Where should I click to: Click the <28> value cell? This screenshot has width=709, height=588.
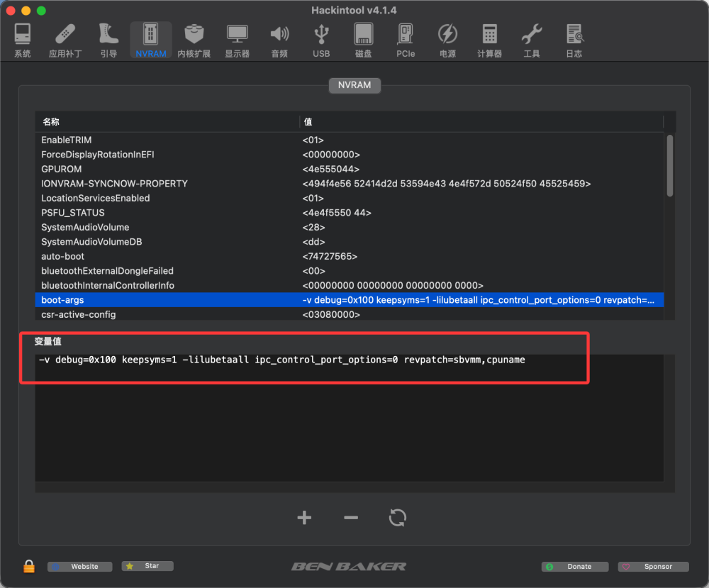coord(314,227)
